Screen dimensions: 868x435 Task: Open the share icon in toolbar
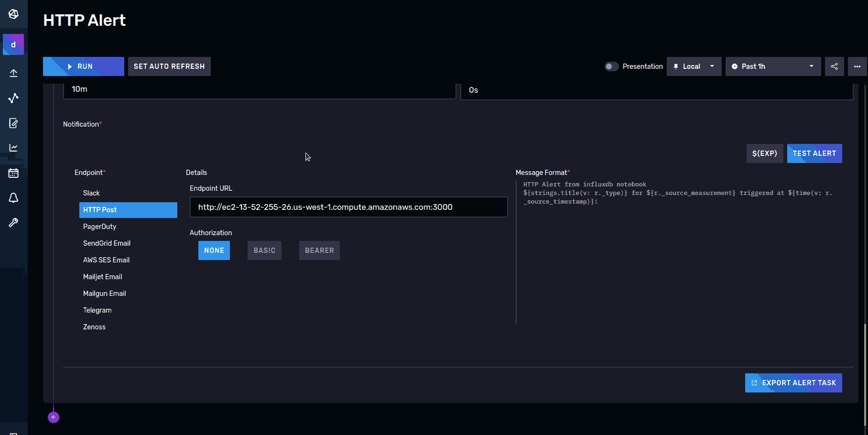click(834, 66)
